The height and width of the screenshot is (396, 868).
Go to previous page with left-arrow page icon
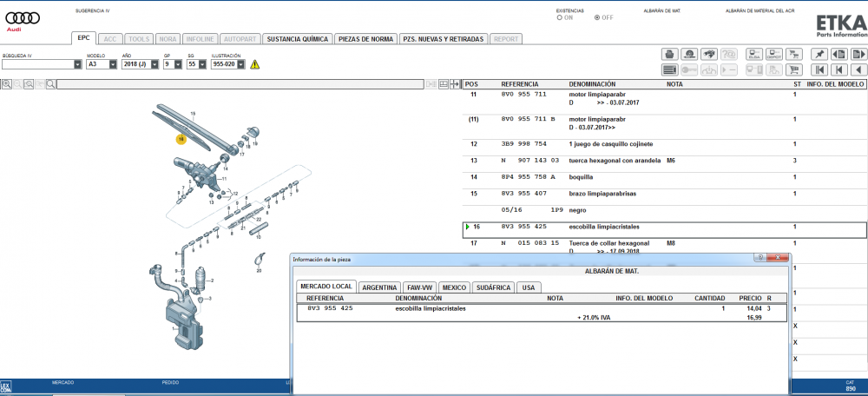(839, 55)
